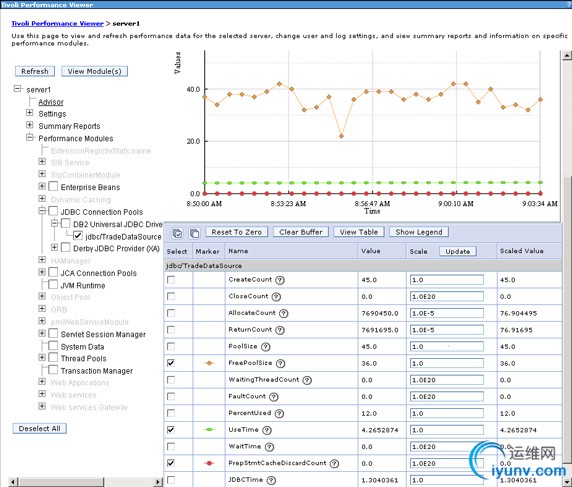Click the orange FreePoolSize marker icon

[x=209, y=363]
